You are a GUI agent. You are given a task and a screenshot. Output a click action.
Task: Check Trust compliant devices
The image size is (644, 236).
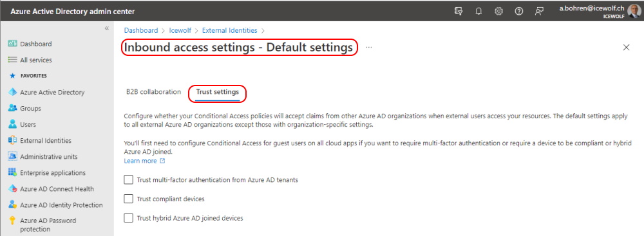pos(129,199)
